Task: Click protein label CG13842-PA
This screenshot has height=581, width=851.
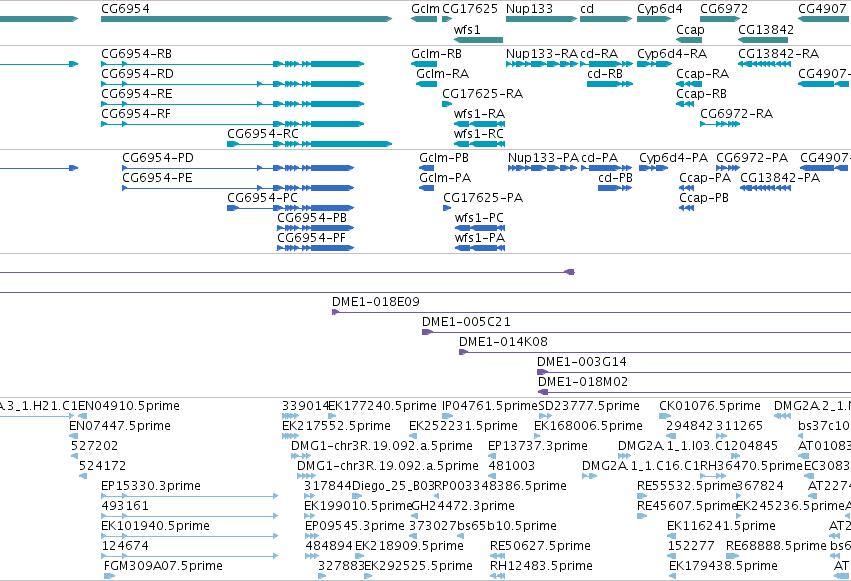Action: (780, 178)
